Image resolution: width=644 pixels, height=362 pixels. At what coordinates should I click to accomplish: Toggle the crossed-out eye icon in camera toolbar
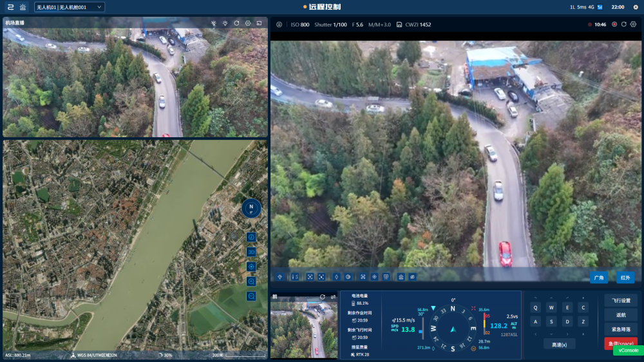coord(412,277)
